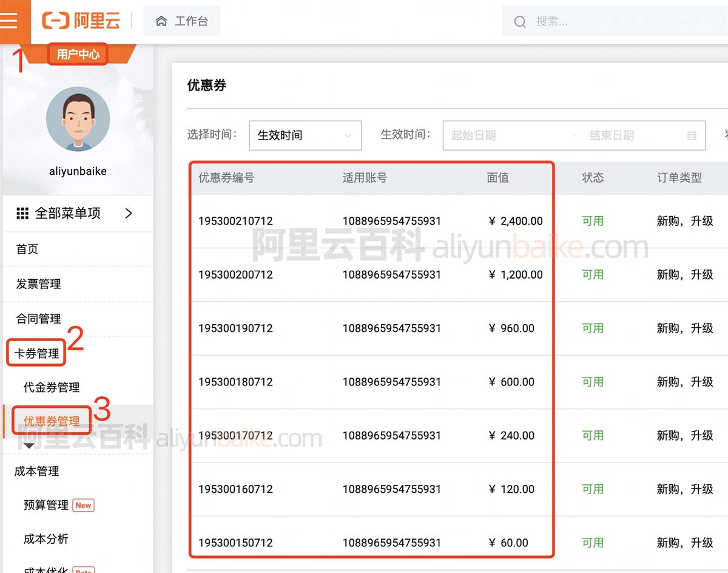Screen dimensions: 728x573
Task: Click face value ¥ 2,400.00
Action: [x=515, y=222]
